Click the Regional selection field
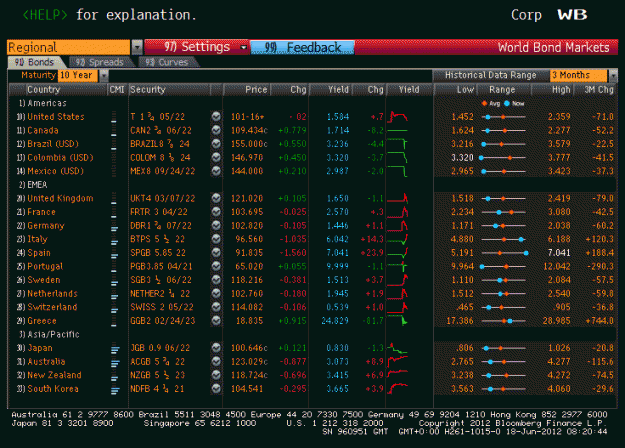This screenshot has height=448, width=625. point(69,47)
